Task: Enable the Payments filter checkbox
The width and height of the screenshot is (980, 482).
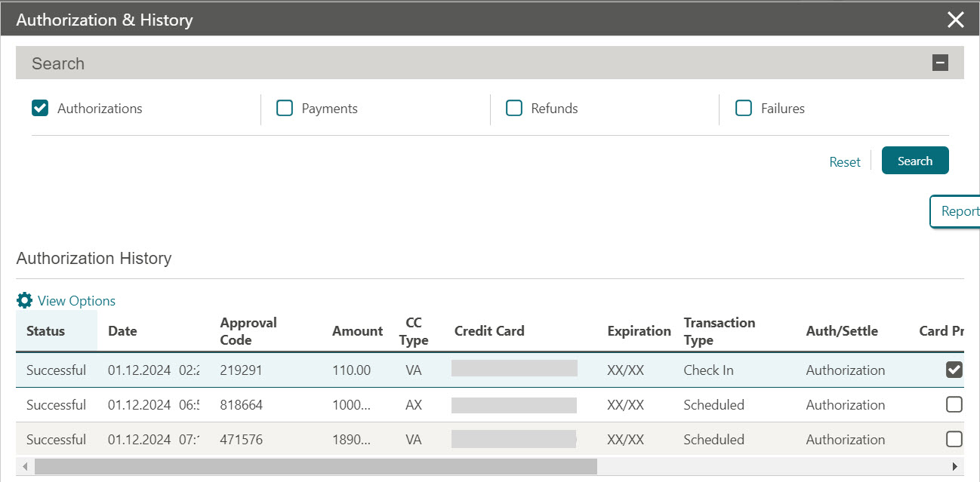Action: 285,108
